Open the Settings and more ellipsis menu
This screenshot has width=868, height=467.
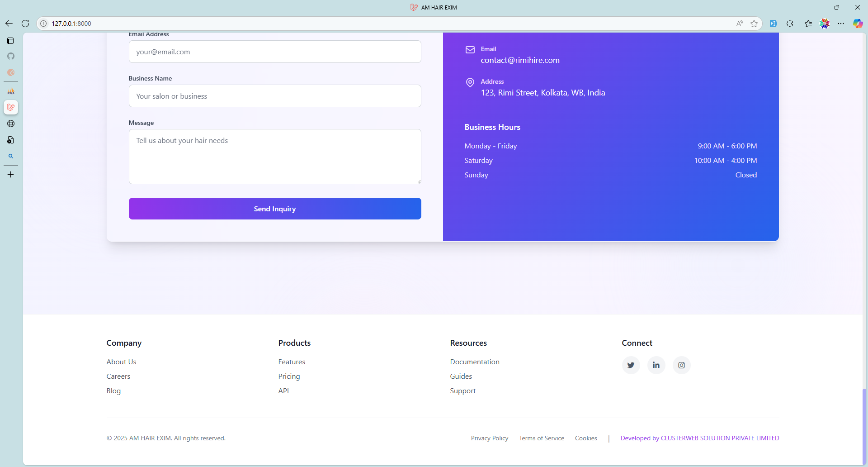point(841,24)
